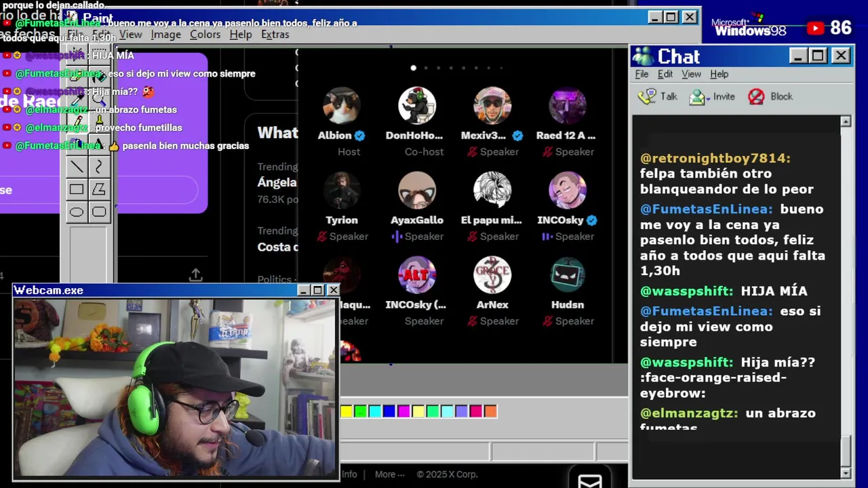Expand the More footer options
Image resolution: width=868 pixels, height=488 pixels.
pyautogui.click(x=389, y=474)
